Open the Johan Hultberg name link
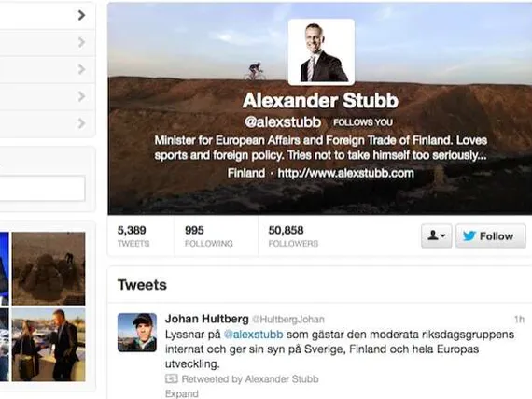 pyautogui.click(x=206, y=319)
